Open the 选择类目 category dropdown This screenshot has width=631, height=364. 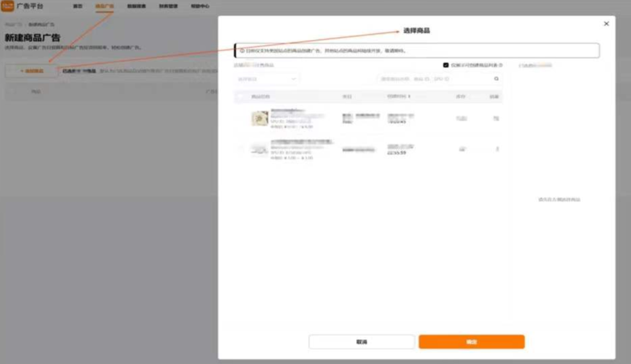point(267,80)
